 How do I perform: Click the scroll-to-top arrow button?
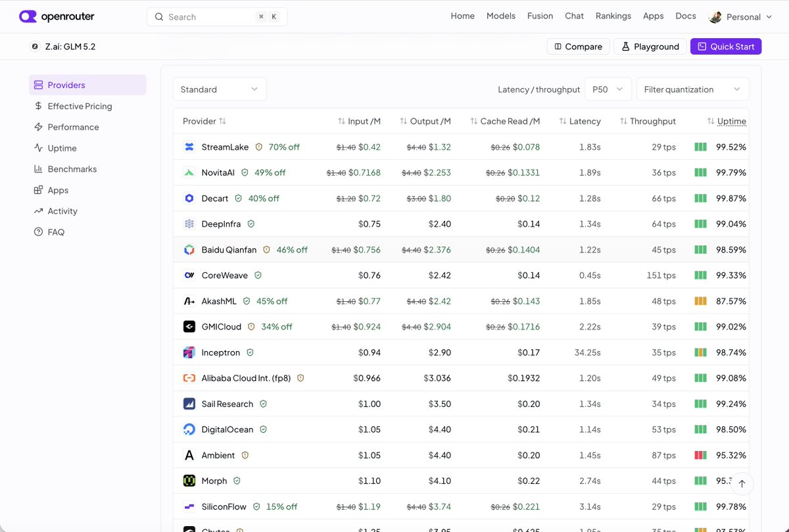click(742, 483)
